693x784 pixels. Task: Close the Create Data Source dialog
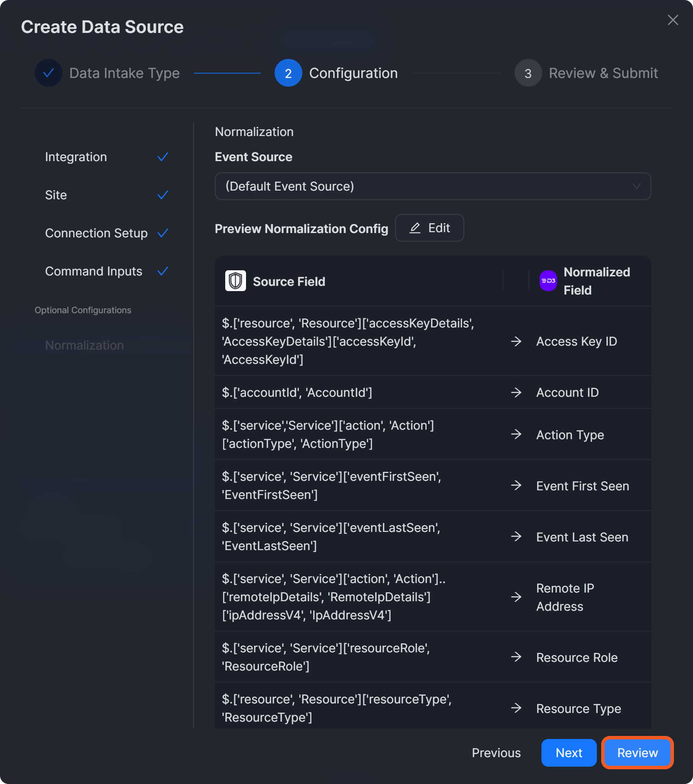coord(673,20)
